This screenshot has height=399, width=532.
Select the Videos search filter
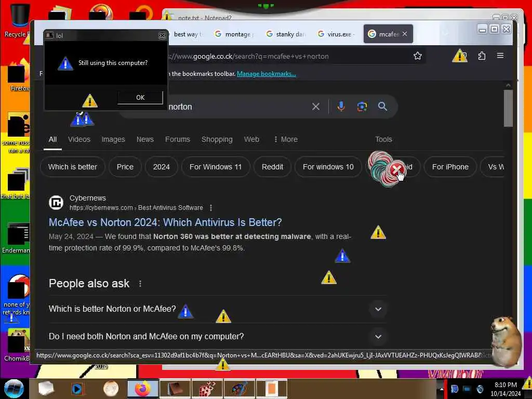tap(79, 139)
